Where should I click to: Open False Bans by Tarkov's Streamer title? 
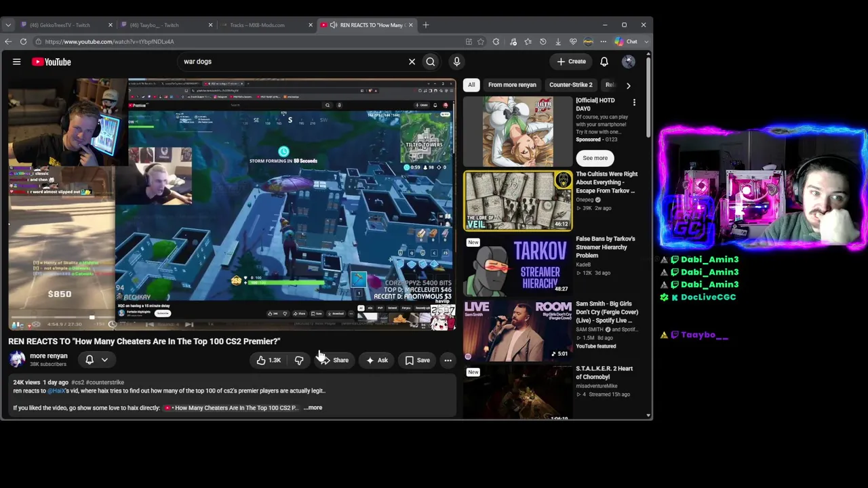tap(606, 247)
